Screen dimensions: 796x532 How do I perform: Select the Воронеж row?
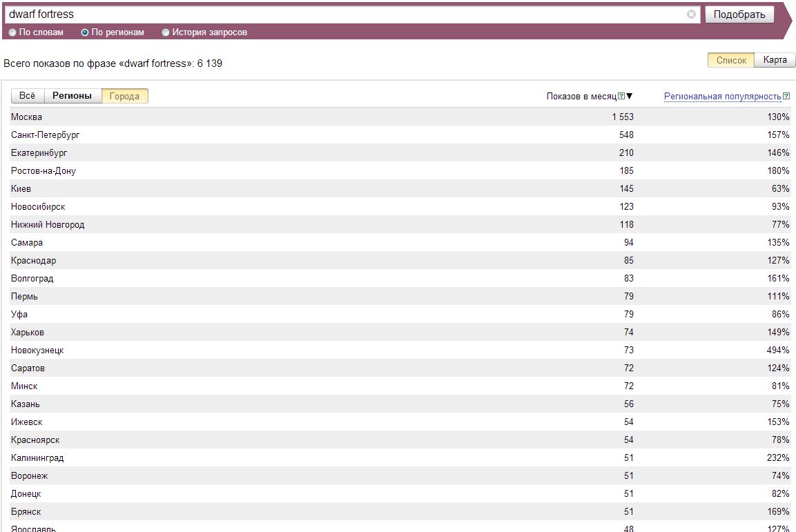coord(400,475)
